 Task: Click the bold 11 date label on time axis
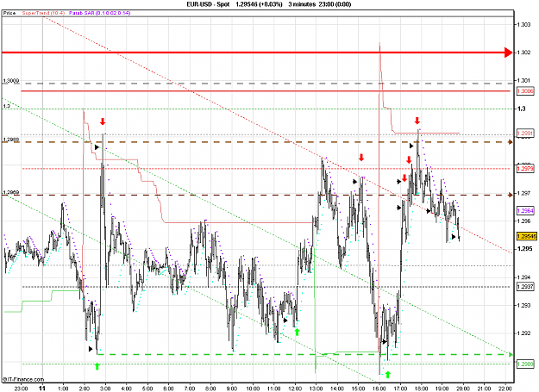(x=42, y=389)
